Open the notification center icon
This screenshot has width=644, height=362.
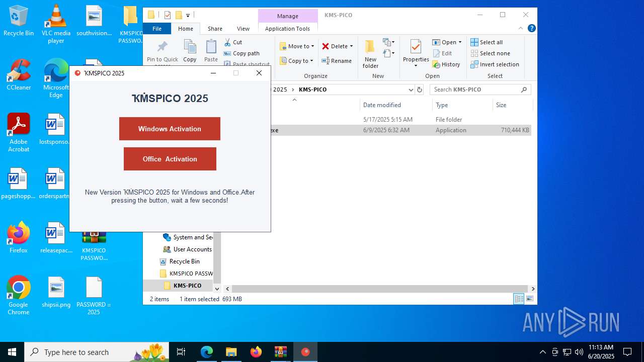click(627, 352)
